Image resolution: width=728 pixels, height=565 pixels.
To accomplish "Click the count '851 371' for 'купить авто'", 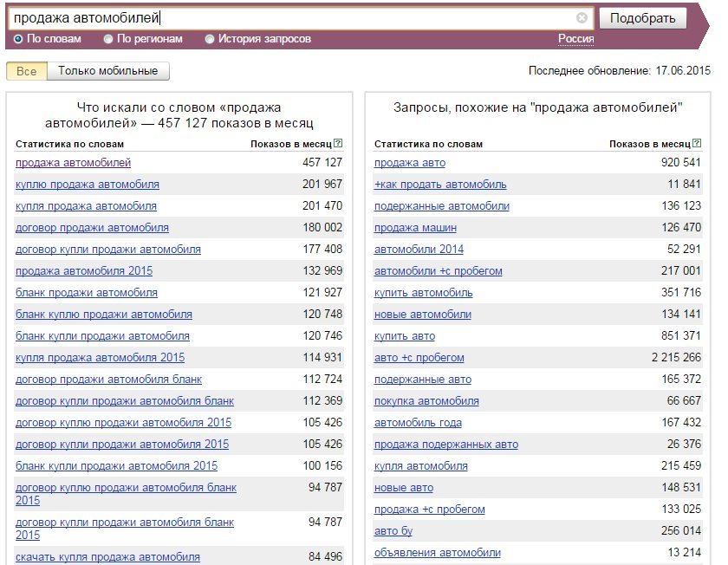I will click(x=681, y=335).
